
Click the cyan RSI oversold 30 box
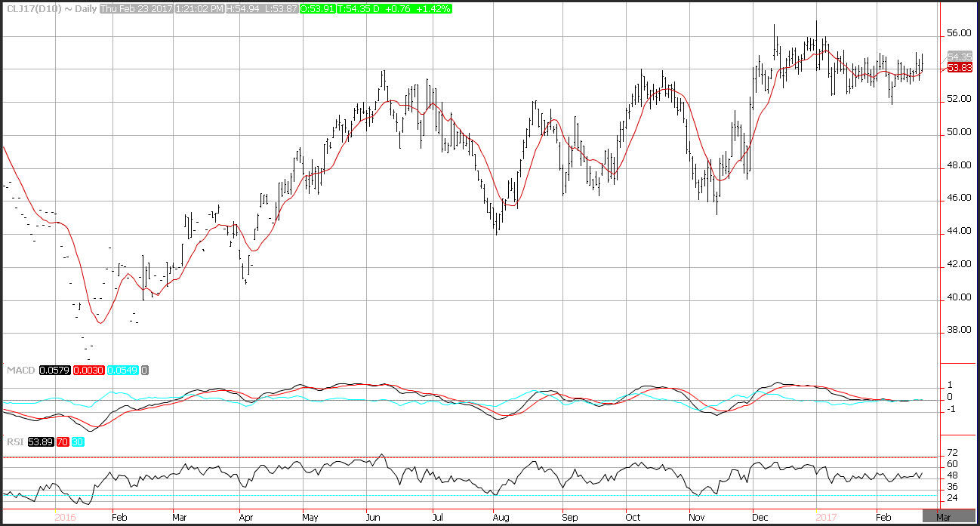coord(77,440)
